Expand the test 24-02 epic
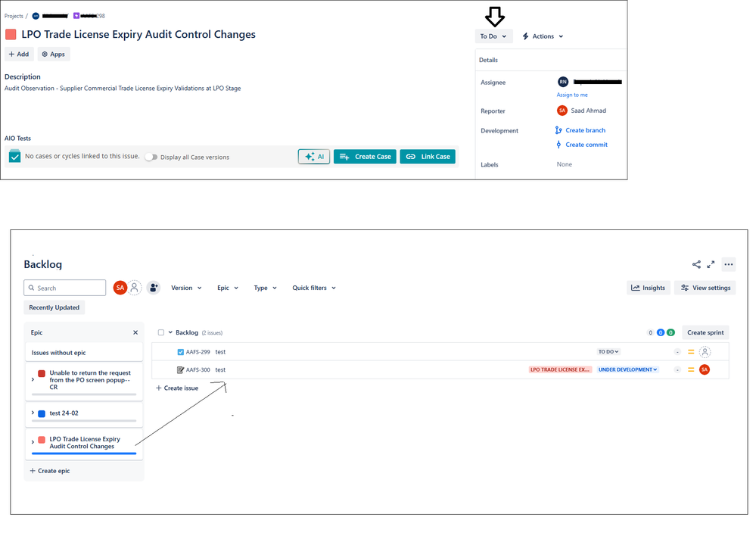The width and height of the screenshot is (756, 536). click(x=33, y=413)
